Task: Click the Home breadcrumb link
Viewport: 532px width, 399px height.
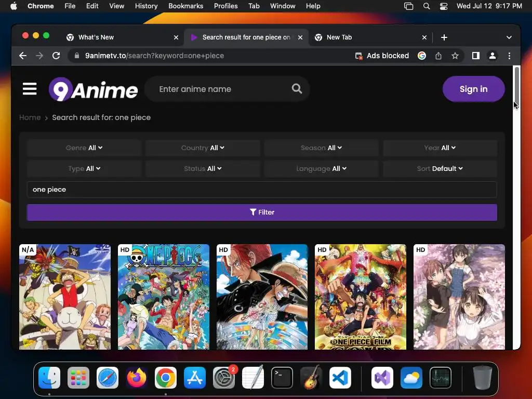Action: click(30, 117)
